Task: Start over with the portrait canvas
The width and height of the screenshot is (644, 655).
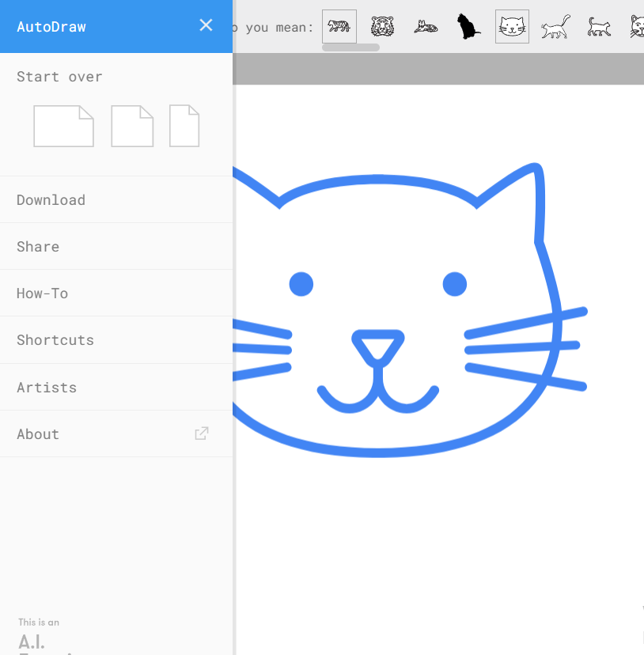Action: point(184,127)
